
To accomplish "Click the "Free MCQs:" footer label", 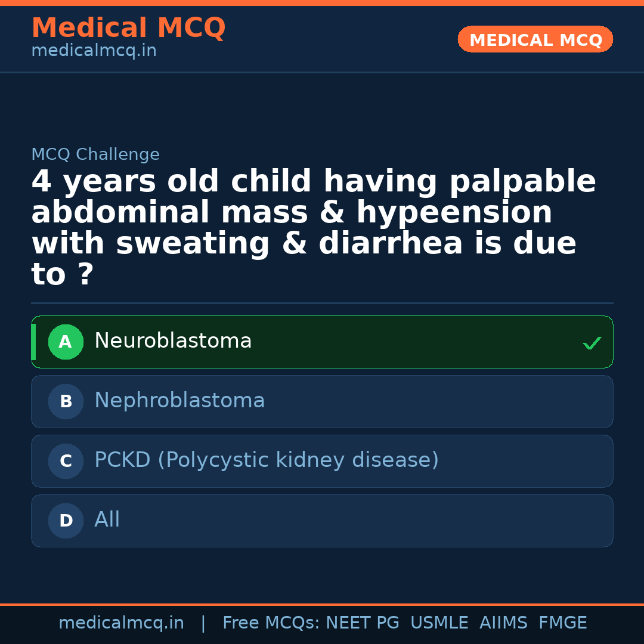I will tap(271, 623).
